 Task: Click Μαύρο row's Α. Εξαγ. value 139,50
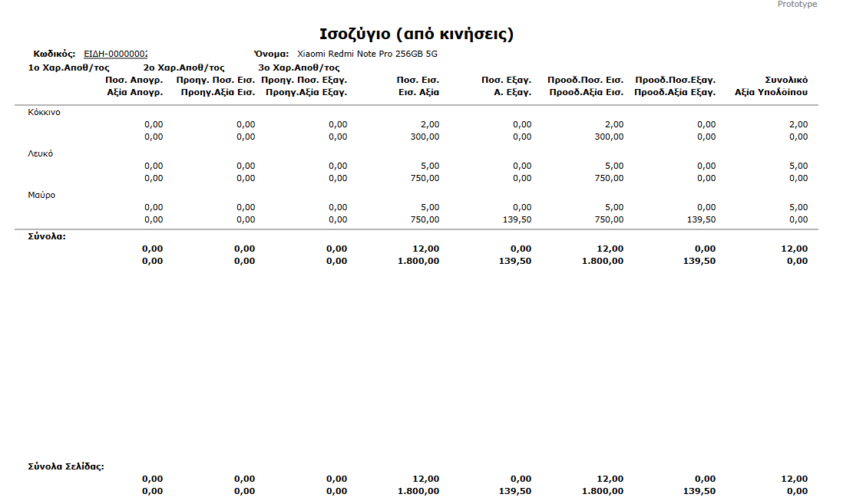[517, 219]
